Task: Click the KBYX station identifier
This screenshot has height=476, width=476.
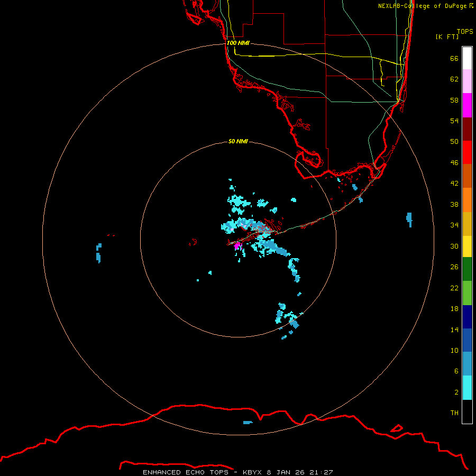Action: pos(252,472)
